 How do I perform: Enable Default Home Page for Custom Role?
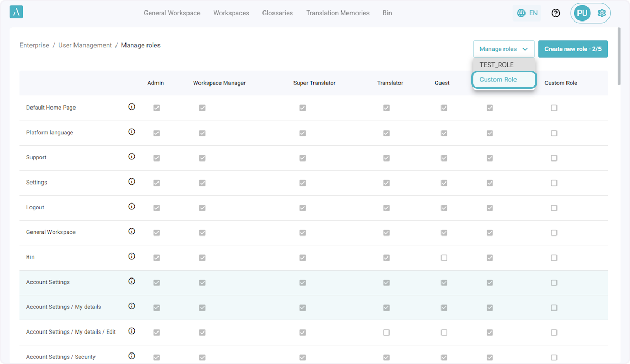[554, 108]
